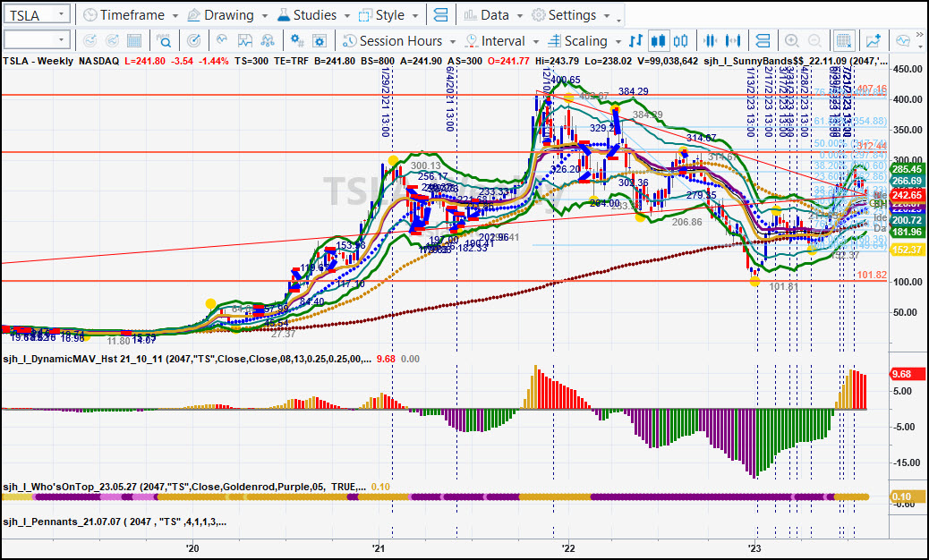
Task: Click the zoom in magnifier icon
Action: coord(791,41)
